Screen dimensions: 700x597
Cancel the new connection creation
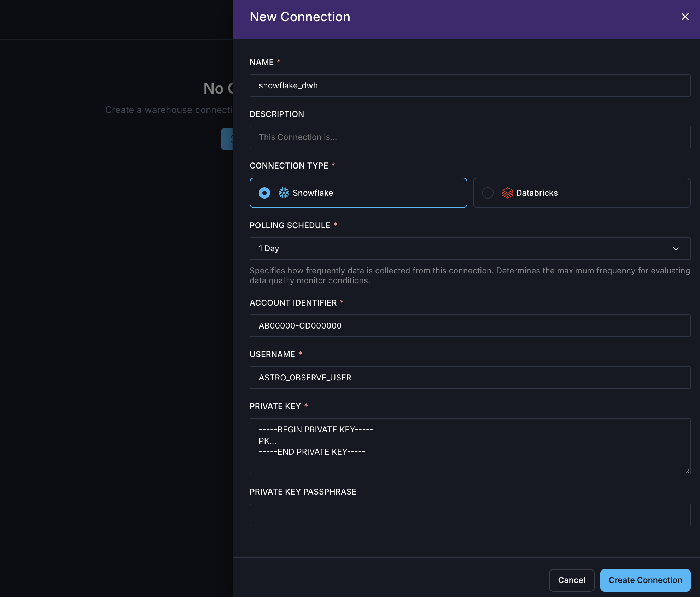[x=571, y=580]
